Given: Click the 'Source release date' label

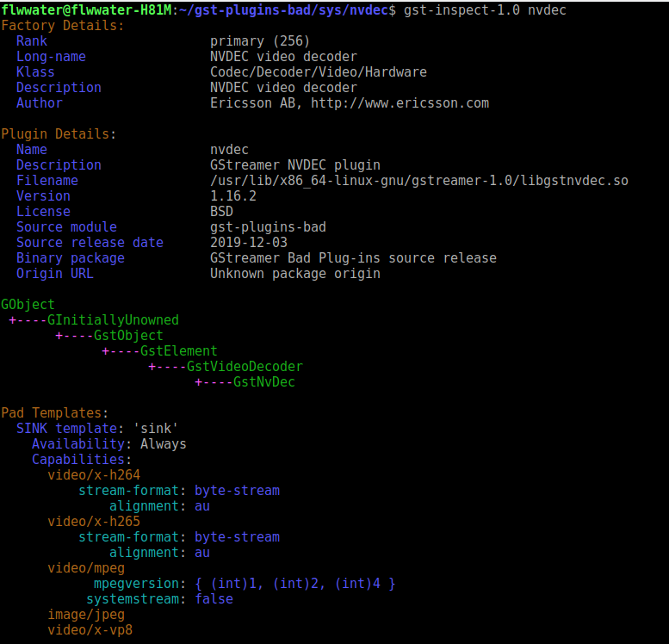Looking at the screenshot, I should (x=90, y=243).
